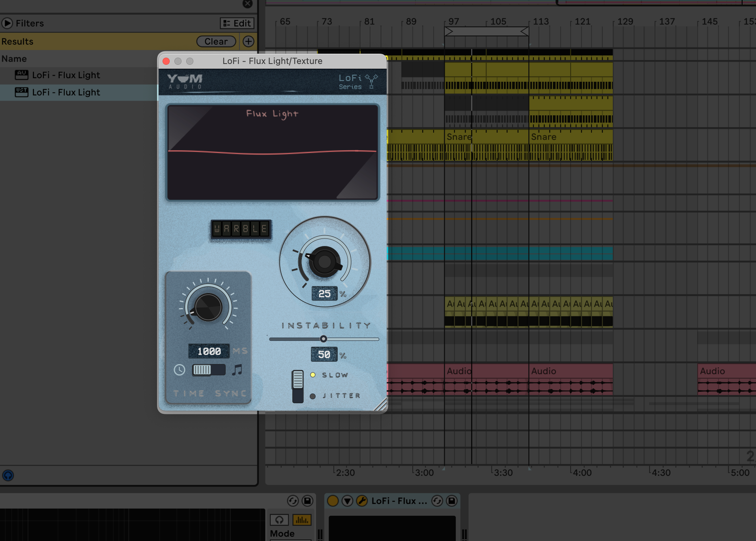Click the headphone listen button in device
The width and height of the screenshot is (756, 541).
coord(279,520)
